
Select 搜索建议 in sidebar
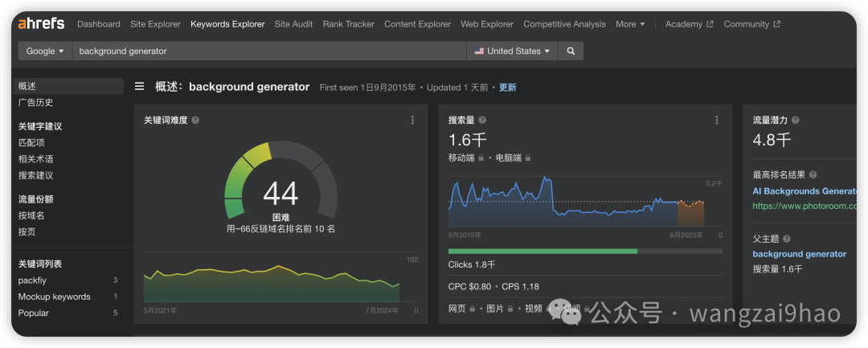[36, 175]
